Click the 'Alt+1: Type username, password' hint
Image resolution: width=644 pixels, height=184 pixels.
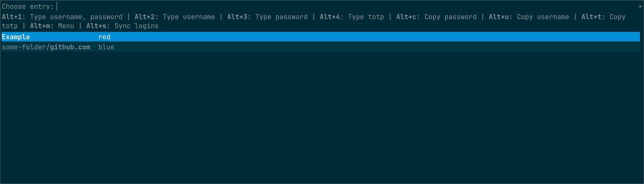(62, 17)
